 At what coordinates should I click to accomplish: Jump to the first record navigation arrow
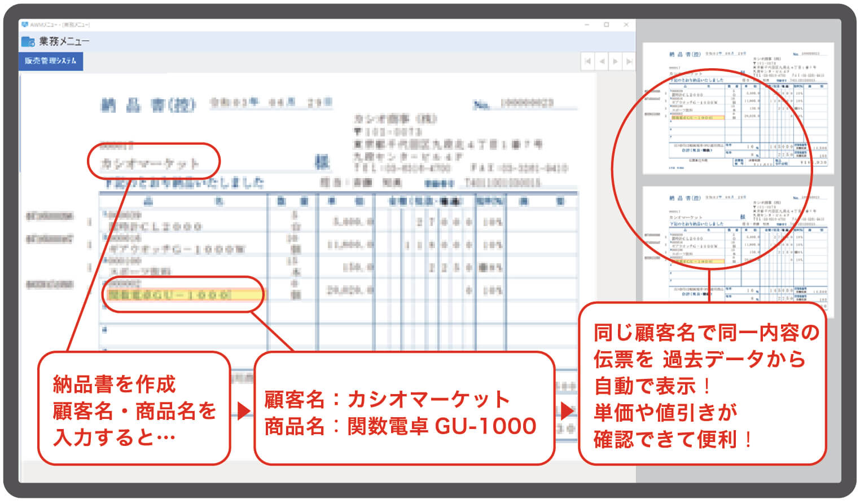tap(588, 61)
